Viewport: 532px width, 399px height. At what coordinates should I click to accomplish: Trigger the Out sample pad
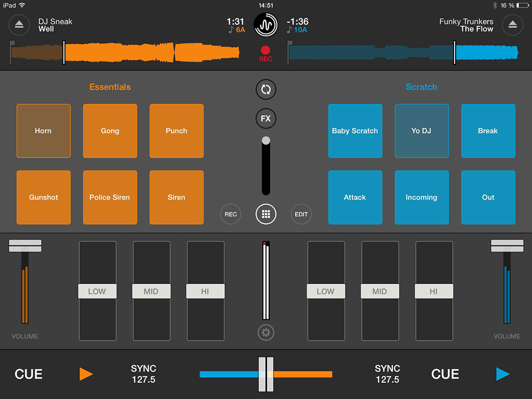click(x=488, y=197)
